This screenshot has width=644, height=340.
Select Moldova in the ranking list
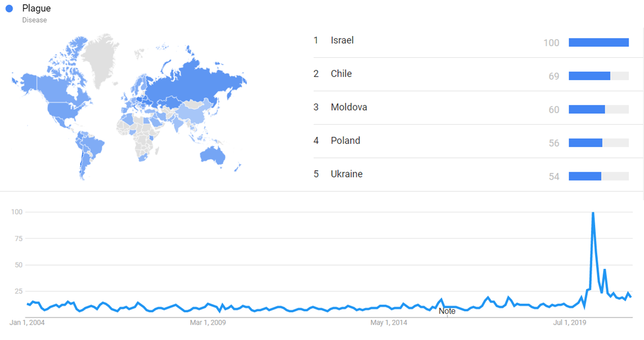(349, 107)
